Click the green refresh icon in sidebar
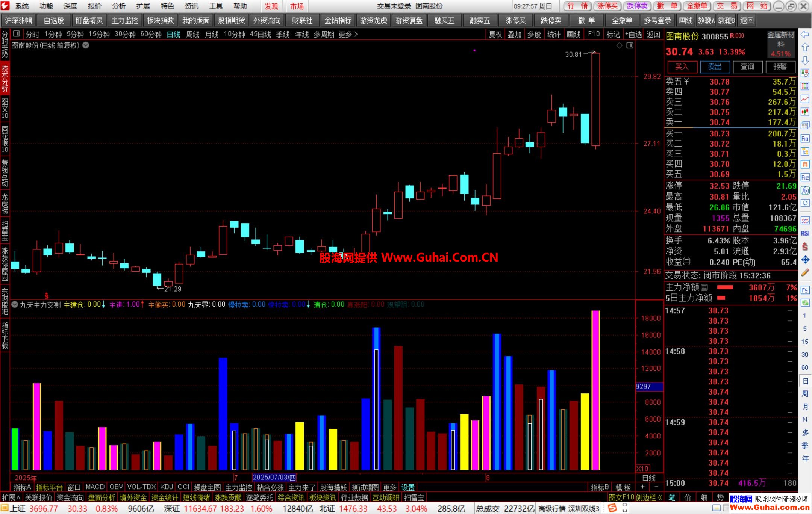 (x=805, y=303)
